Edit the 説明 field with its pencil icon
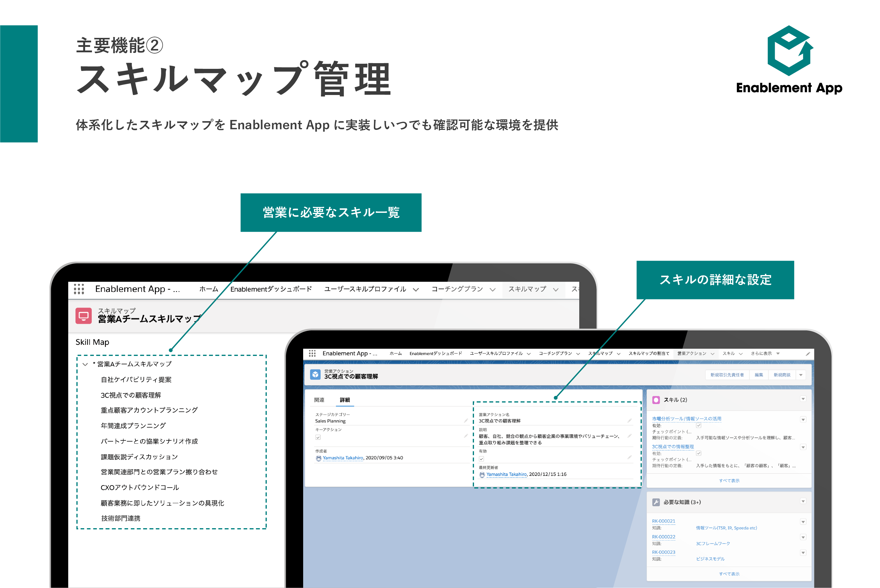 click(x=630, y=436)
